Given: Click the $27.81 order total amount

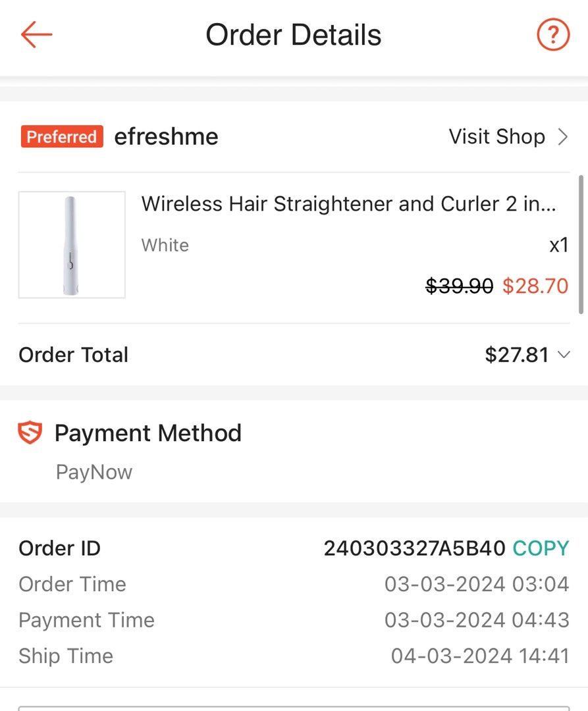Looking at the screenshot, I should [x=517, y=355].
